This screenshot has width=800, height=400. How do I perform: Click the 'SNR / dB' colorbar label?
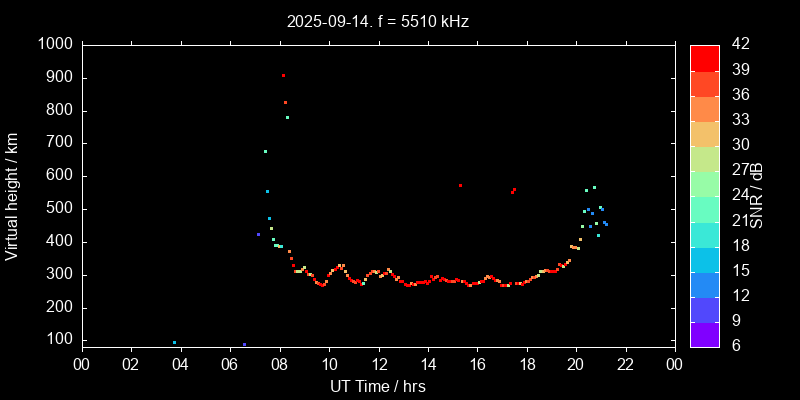click(x=757, y=195)
